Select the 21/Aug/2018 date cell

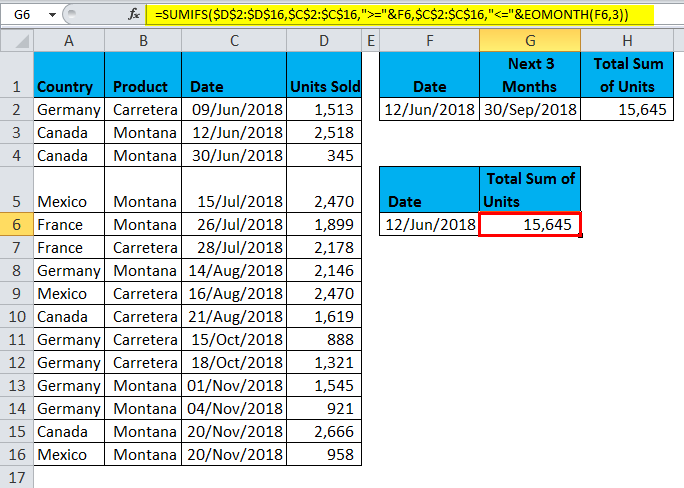pos(234,316)
